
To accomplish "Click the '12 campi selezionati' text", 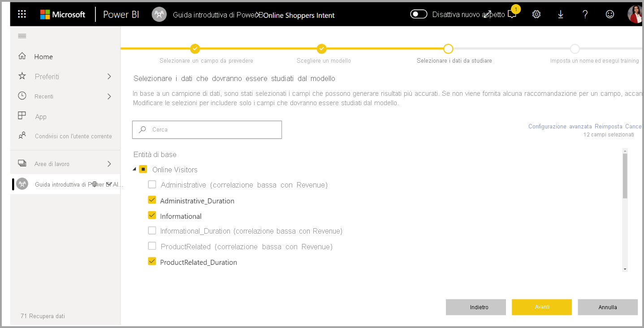I will pos(609,135).
